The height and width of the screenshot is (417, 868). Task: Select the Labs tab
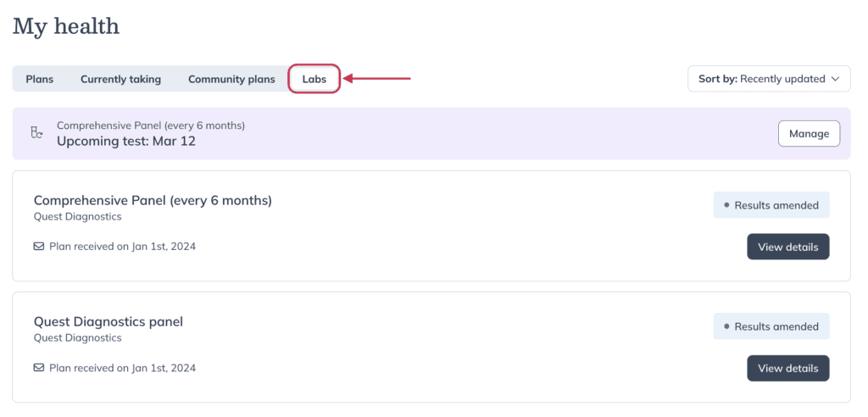coord(314,79)
